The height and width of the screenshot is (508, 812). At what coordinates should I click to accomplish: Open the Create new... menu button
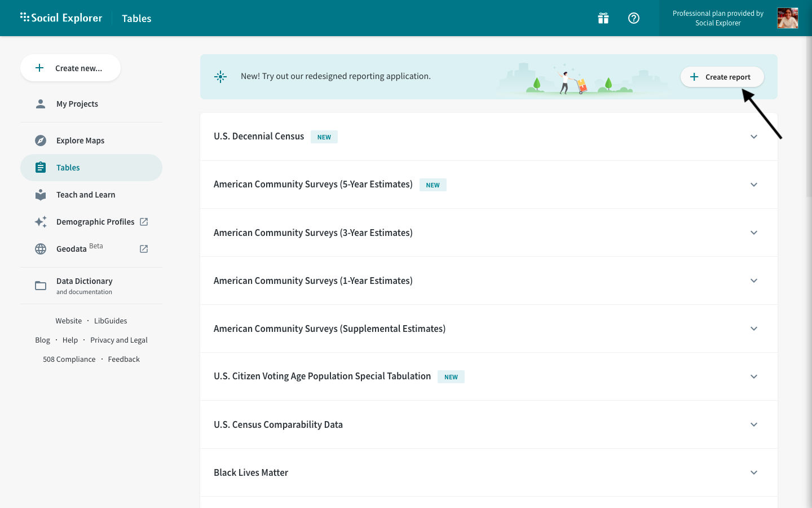click(x=70, y=68)
